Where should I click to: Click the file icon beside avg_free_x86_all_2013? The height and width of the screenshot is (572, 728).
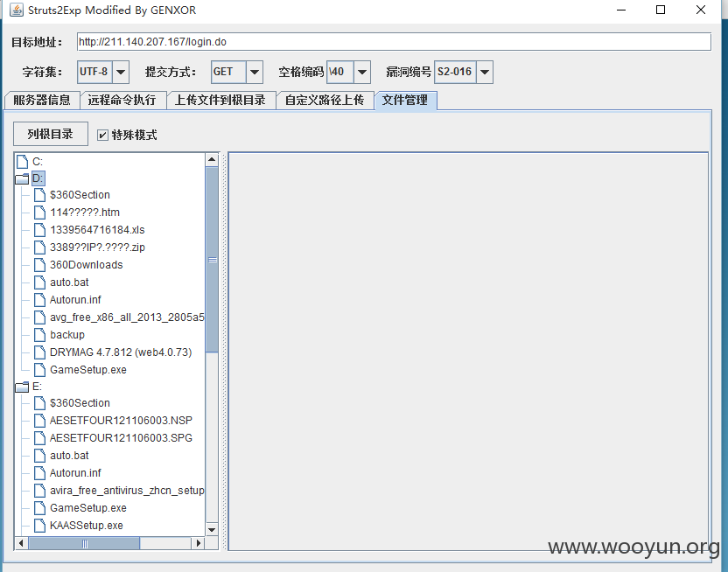[40, 317]
